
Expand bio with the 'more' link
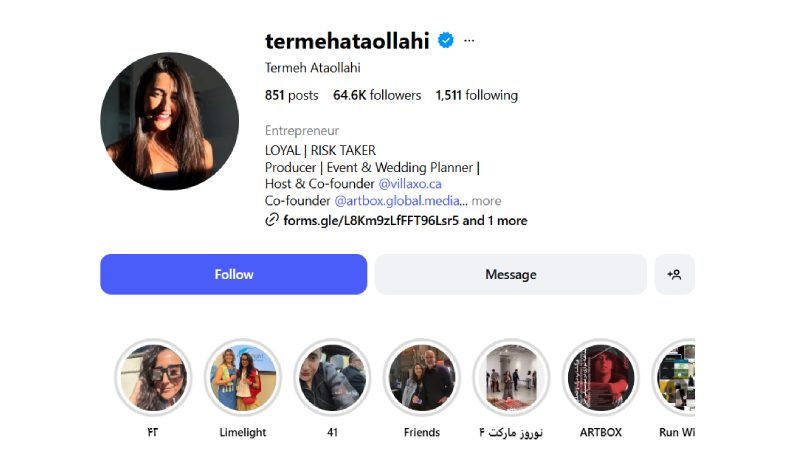487,200
